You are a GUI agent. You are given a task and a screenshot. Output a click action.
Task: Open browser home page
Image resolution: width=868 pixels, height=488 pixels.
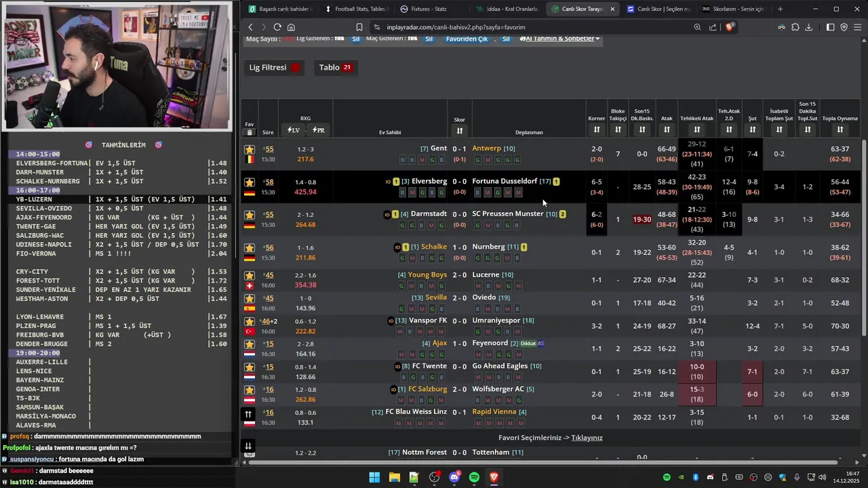pos(291,27)
